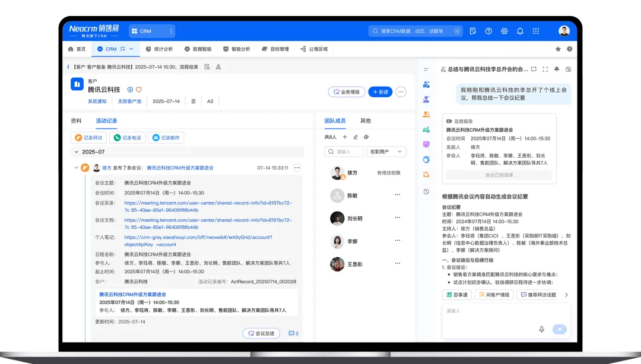Click the 记录拜访 button

click(88, 138)
